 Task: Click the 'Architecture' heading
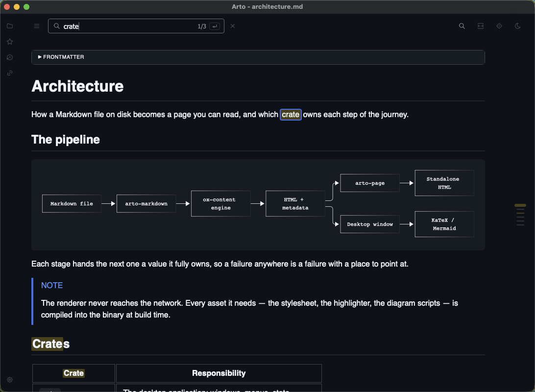coord(77,86)
